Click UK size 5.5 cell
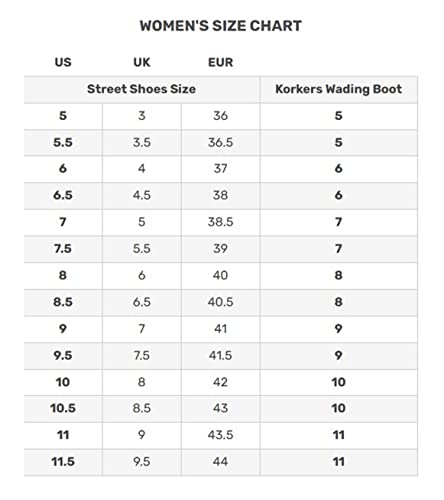Image resolution: width=444 pixels, height=500 pixels. point(142,249)
